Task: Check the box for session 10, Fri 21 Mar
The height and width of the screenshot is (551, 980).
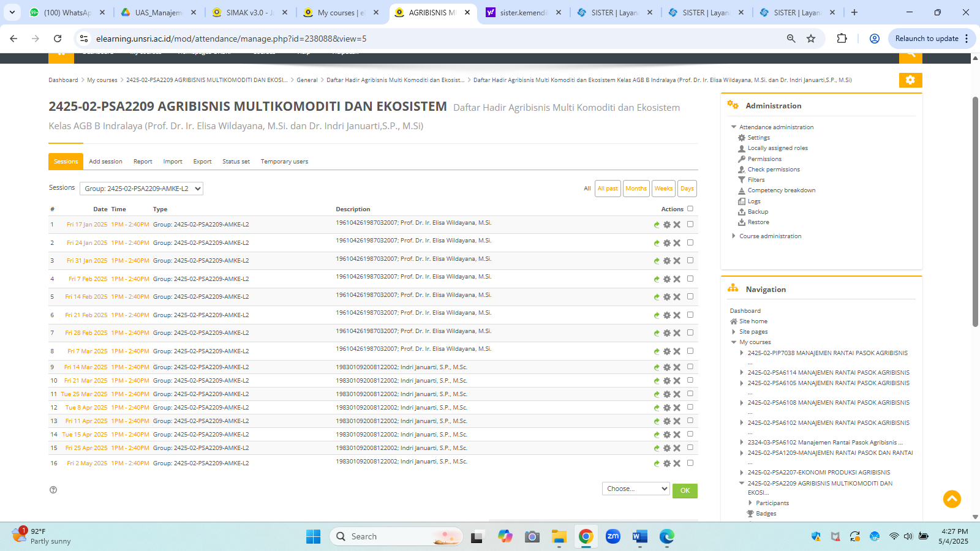Action: 690,380
